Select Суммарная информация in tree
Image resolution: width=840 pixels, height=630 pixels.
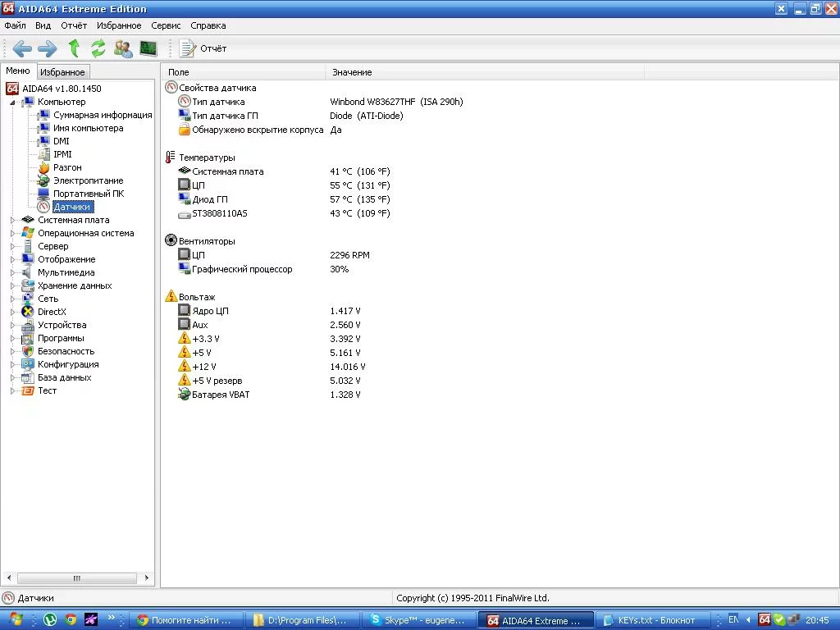pos(103,115)
